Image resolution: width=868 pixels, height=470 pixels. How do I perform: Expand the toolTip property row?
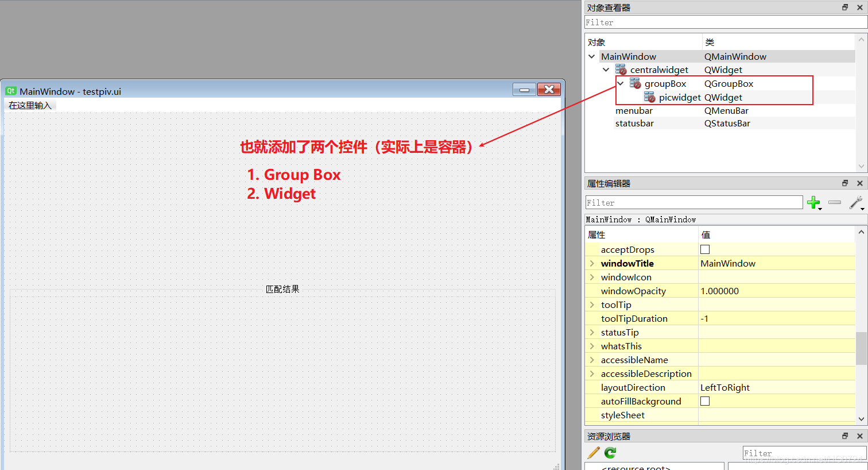click(592, 305)
